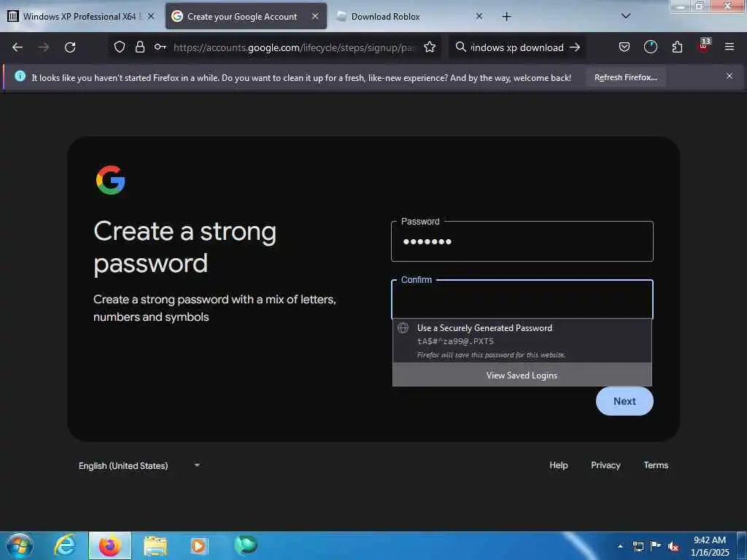747x560 pixels.
Task: Open the Action Center flag icon
Action: point(656,547)
